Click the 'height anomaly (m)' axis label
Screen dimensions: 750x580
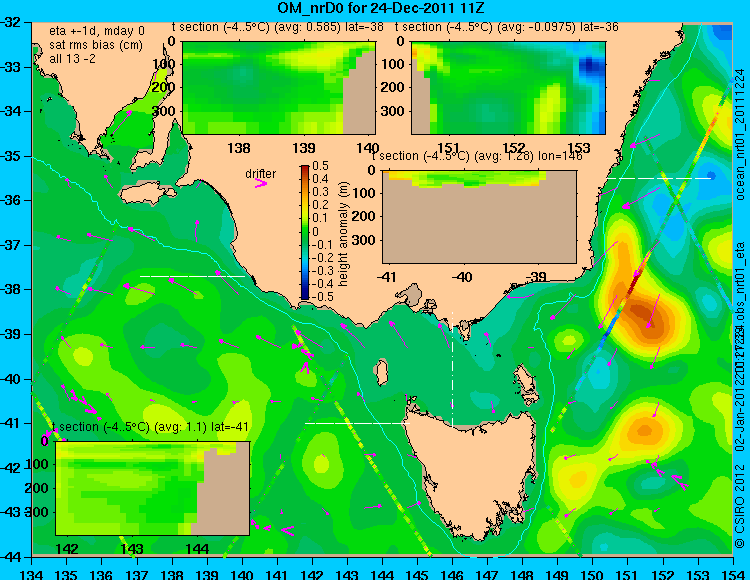pyautogui.click(x=343, y=234)
